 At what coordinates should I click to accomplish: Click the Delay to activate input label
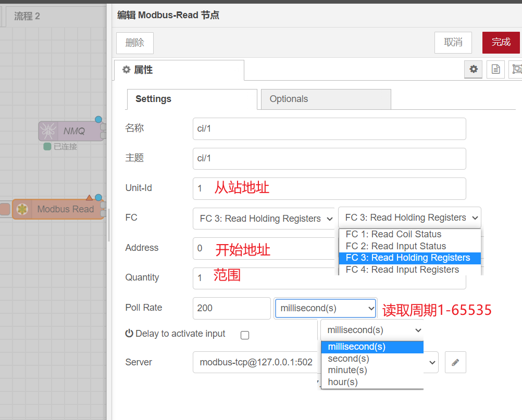tap(180, 334)
